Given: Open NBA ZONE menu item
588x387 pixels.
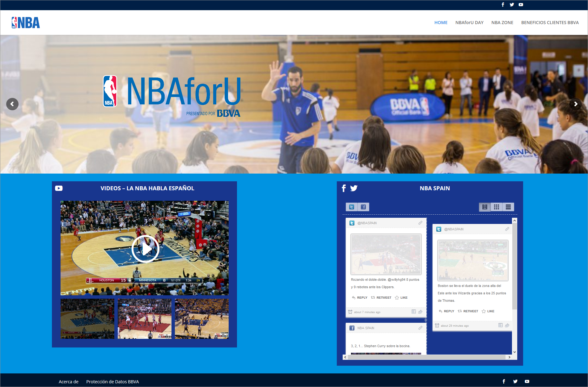Looking at the screenshot, I should click(502, 23).
